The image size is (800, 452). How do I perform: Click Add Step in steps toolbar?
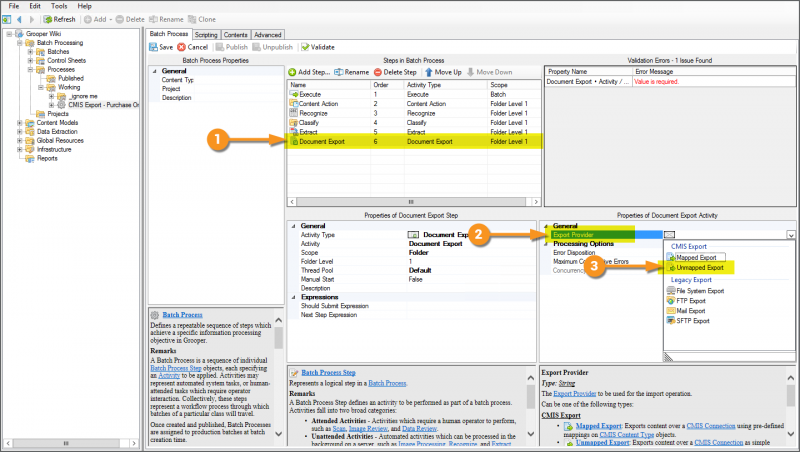tap(309, 72)
